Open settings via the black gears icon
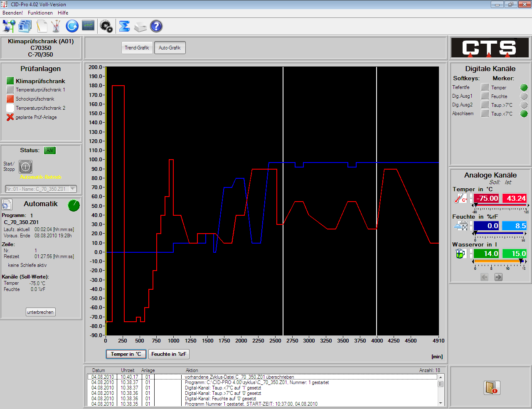The height and width of the screenshot is (409, 532). (106, 27)
